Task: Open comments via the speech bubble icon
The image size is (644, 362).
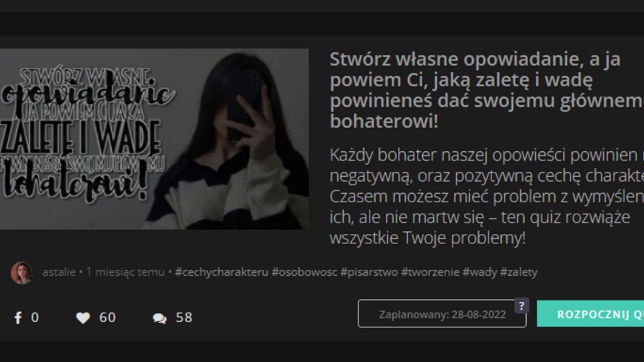Action: 160,318
